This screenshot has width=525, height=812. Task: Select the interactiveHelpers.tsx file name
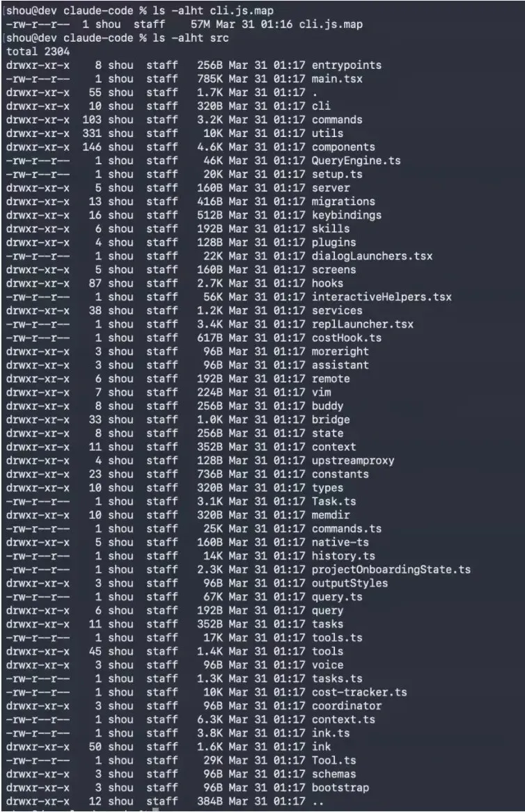(x=382, y=297)
